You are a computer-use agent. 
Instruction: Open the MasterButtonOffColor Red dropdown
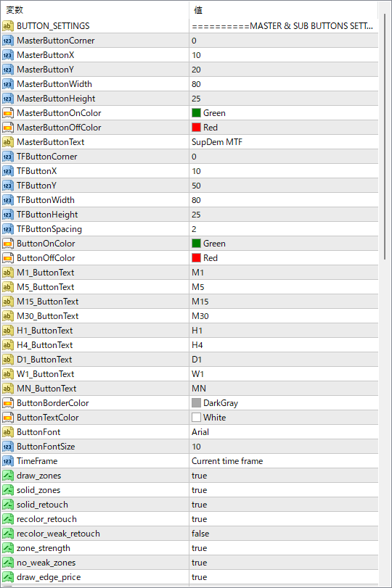point(284,128)
